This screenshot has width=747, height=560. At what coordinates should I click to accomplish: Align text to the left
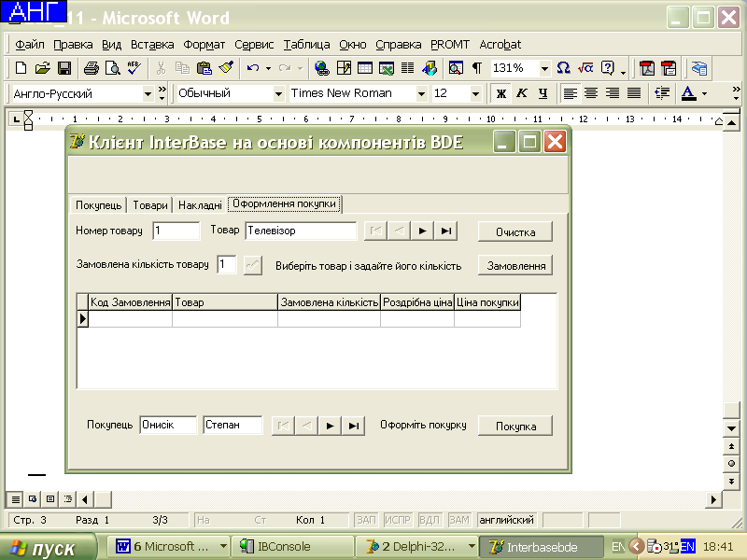pyautogui.click(x=570, y=93)
